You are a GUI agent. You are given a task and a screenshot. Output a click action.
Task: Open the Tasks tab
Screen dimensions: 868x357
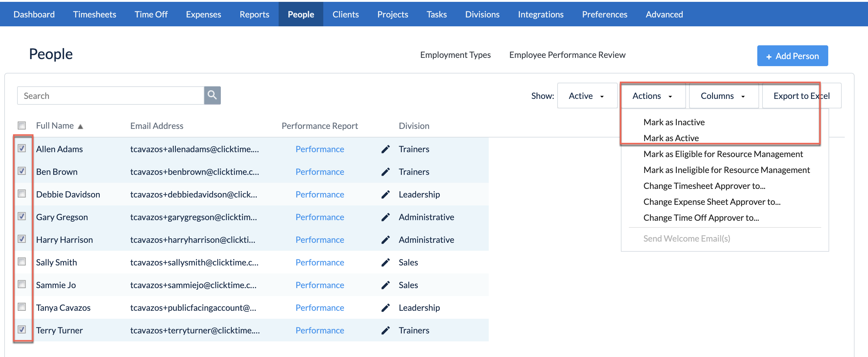coord(437,14)
